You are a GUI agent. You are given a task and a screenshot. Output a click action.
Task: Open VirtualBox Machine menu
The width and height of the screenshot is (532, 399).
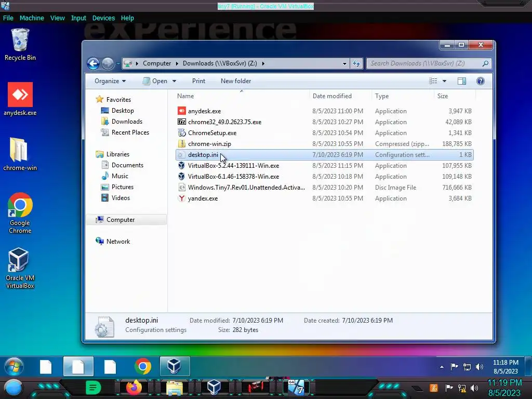[x=32, y=18]
